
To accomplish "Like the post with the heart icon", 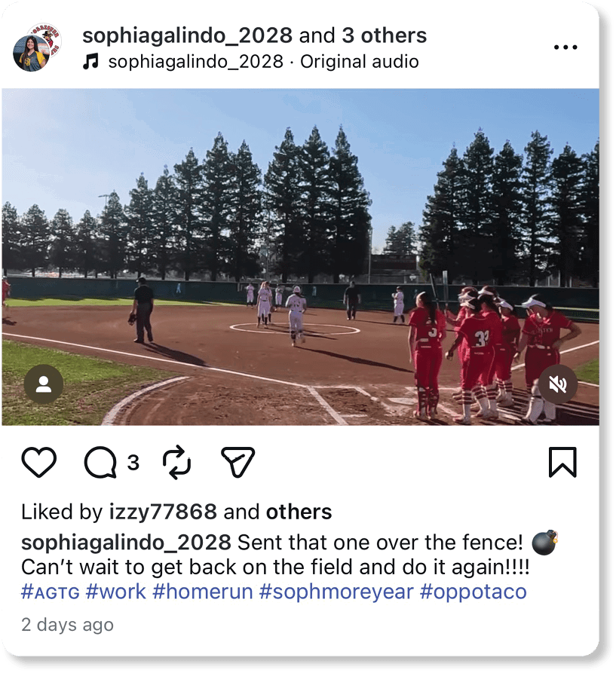I will 38,462.
